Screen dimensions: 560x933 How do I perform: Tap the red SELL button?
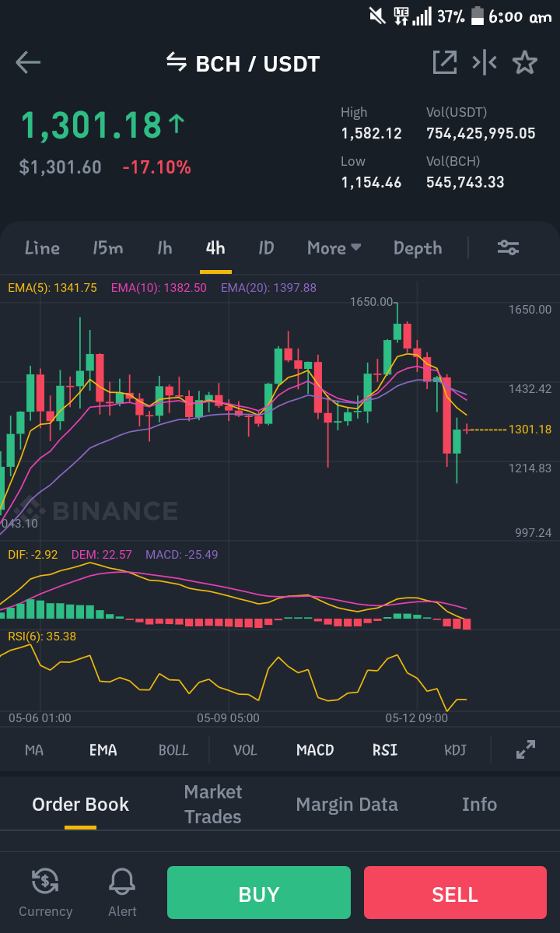(455, 893)
